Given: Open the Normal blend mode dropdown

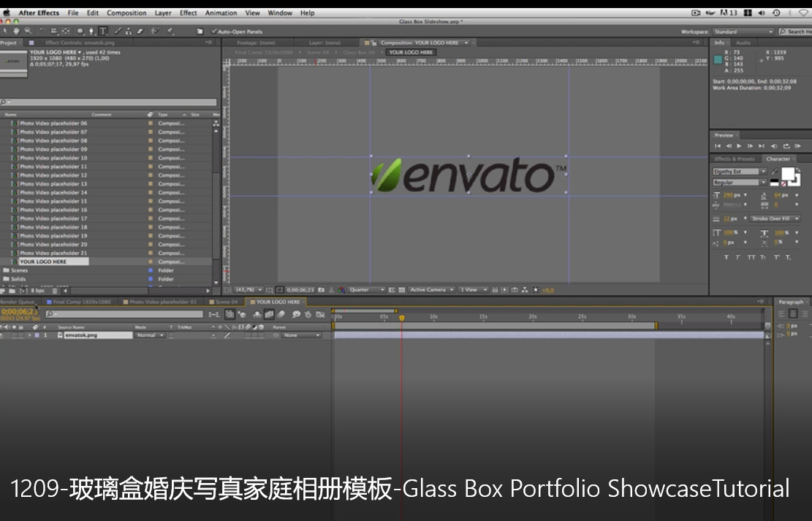Looking at the screenshot, I should click(150, 335).
